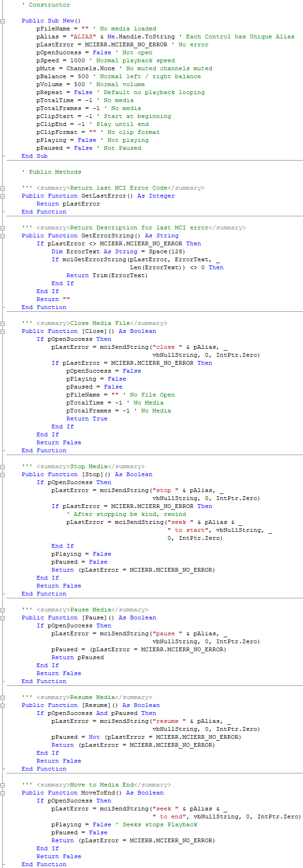Collapse the 'Stop Media' summary comment
The height and width of the screenshot is (868, 303).
click(x=3, y=466)
